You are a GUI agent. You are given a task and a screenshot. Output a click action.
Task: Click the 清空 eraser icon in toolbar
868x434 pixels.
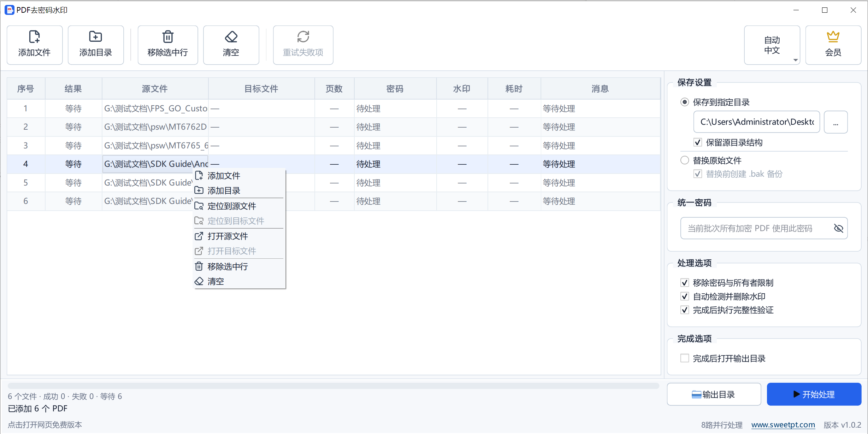231,37
